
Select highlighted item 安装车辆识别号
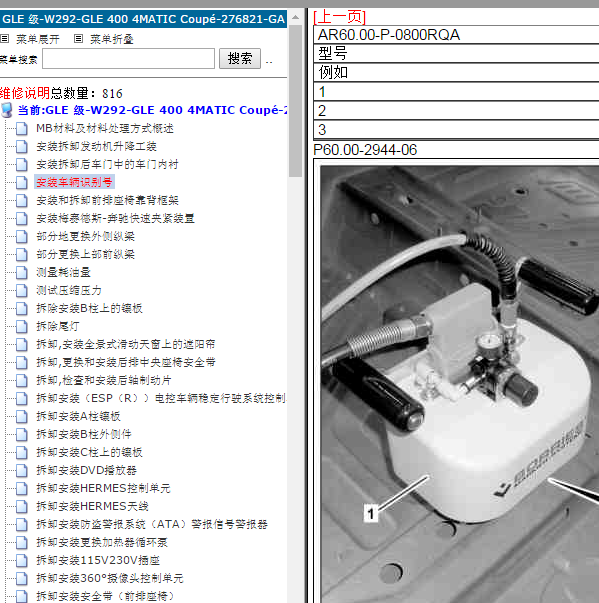click(74, 182)
